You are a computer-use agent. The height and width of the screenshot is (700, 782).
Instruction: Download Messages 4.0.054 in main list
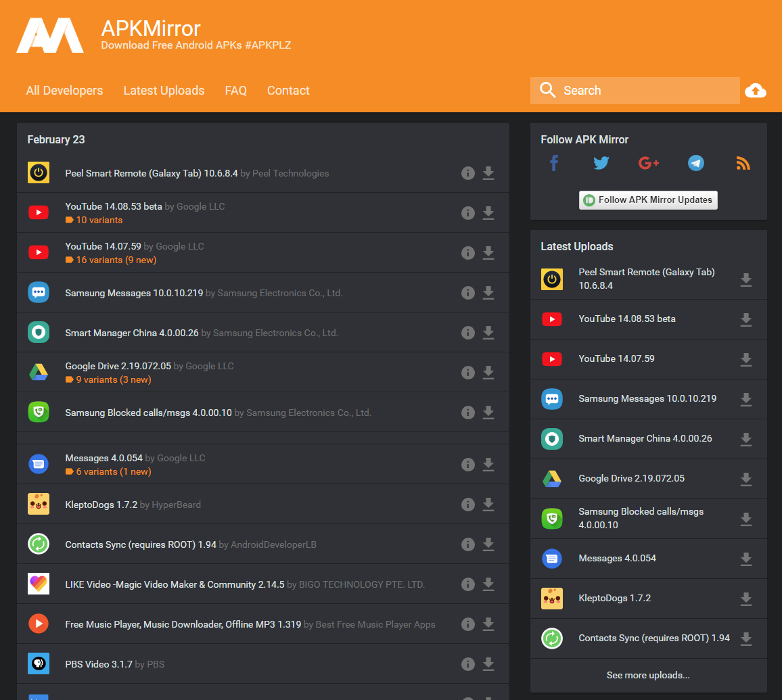click(488, 465)
